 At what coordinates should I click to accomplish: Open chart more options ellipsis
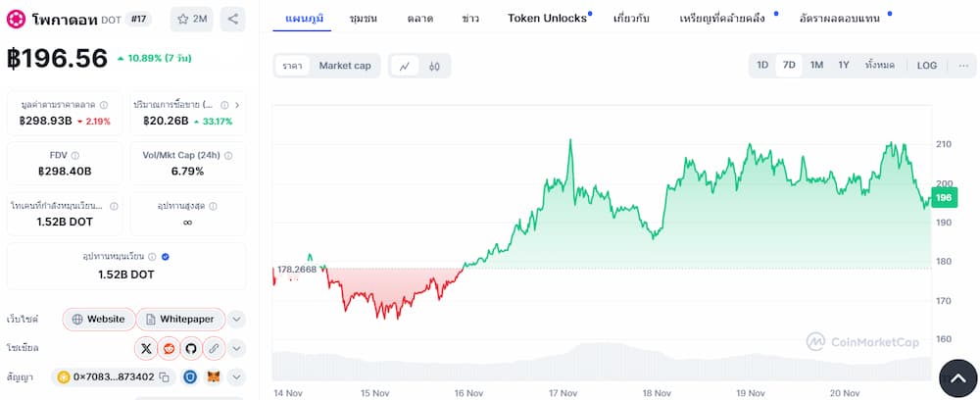coord(963,65)
